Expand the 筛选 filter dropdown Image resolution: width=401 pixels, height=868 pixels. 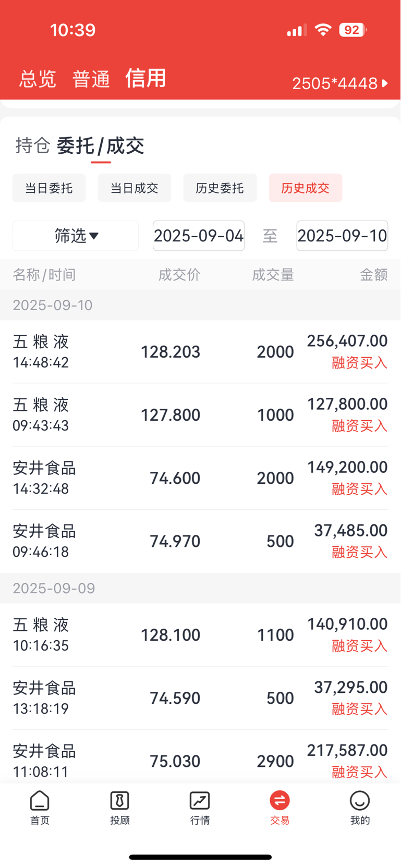[x=76, y=236]
